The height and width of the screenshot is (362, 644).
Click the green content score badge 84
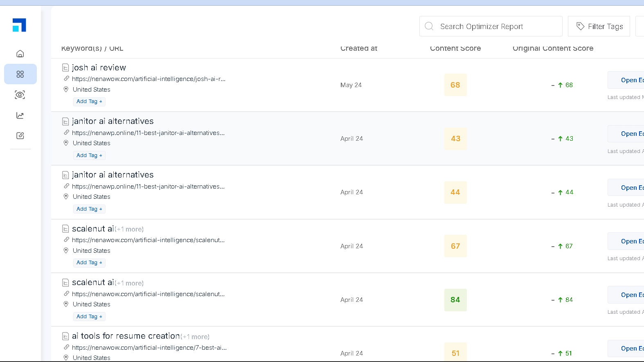(455, 300)
